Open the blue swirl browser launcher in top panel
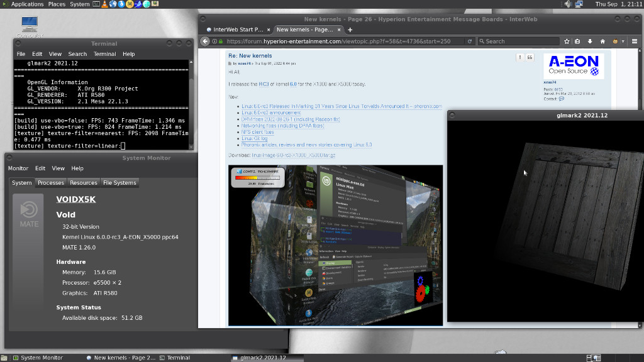Image resolution: width=644 pixels, height=362 pixels. (121, 4)
